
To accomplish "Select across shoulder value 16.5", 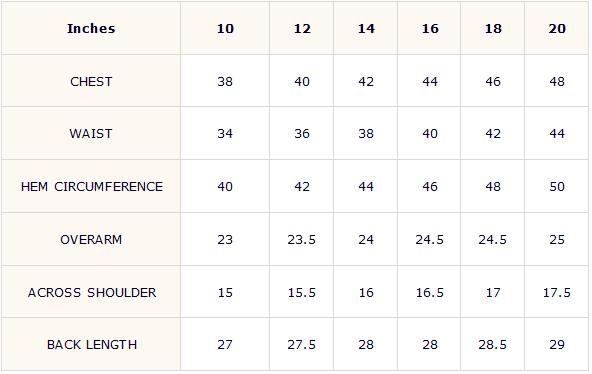I will click(429, 292).
